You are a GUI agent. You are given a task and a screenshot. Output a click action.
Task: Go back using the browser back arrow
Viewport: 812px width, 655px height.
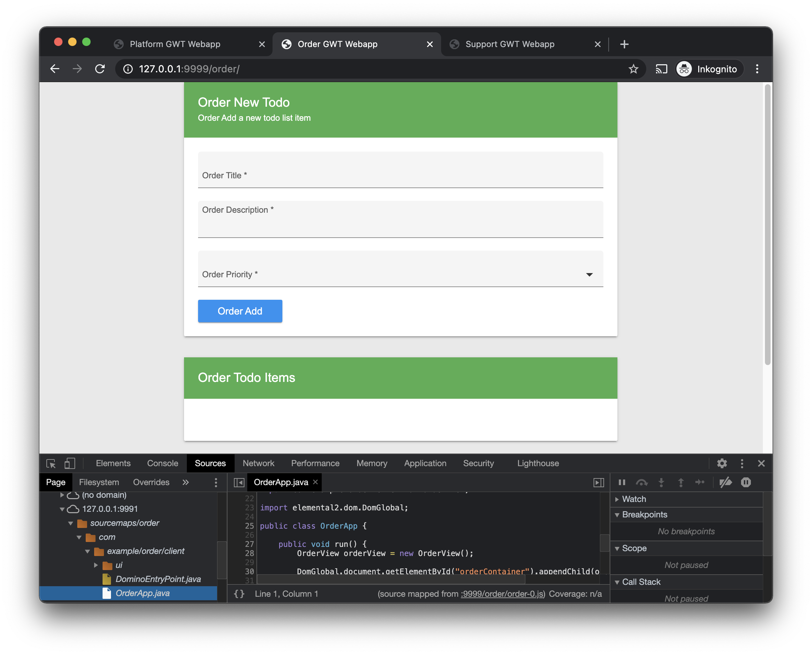(x=55, y=69)
